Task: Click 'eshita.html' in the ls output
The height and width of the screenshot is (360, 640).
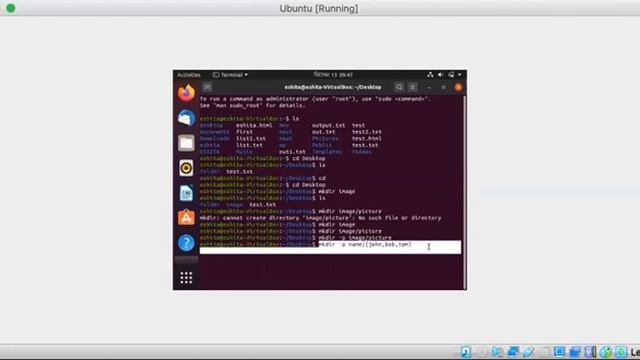Action: [x=254, y=125]
